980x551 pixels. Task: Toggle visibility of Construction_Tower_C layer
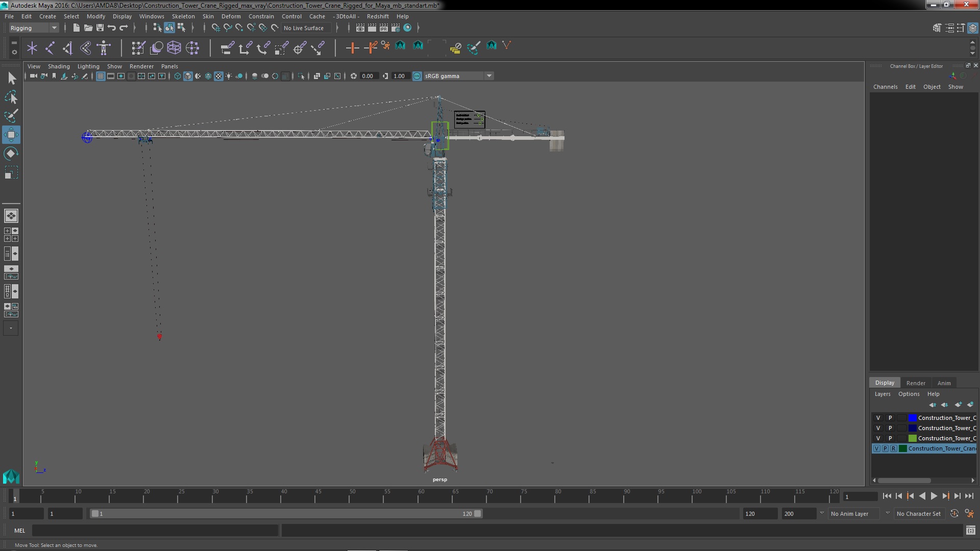(x=878, y=417)
